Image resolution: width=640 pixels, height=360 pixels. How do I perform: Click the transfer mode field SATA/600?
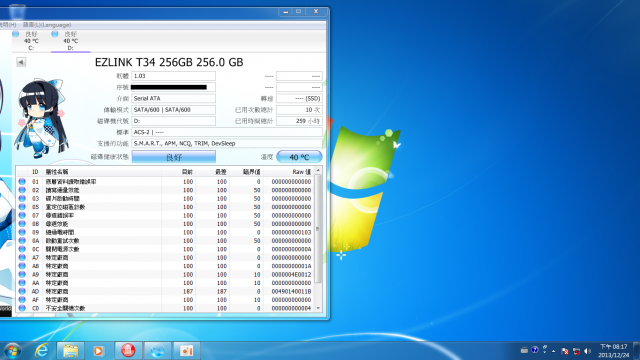point(173,110)
